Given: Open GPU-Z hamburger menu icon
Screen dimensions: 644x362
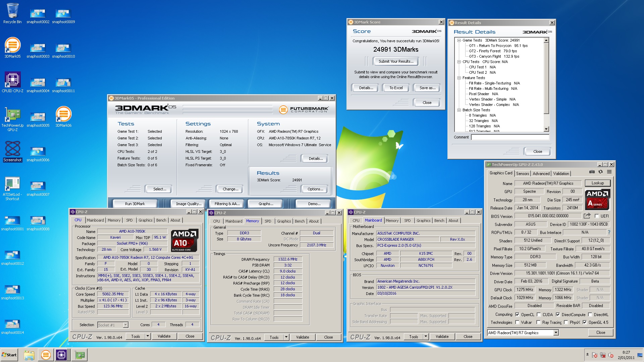Looking at the screenshot, I should (609, 172).
